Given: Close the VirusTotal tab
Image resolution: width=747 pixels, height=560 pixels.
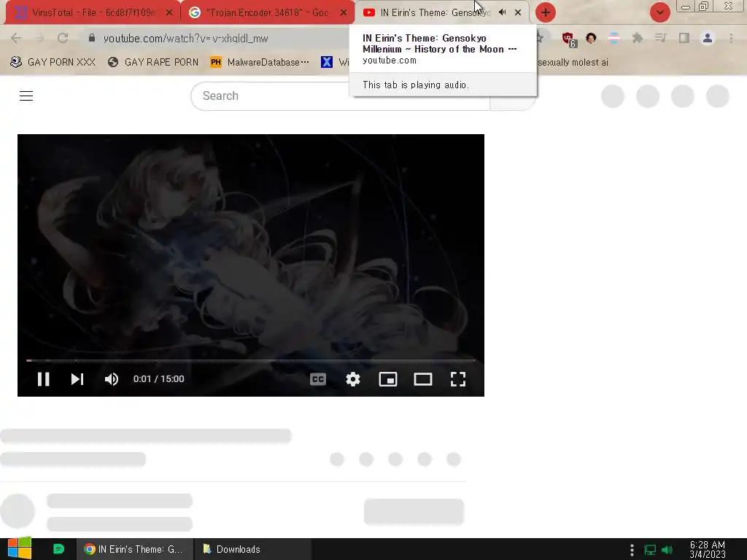Looking at the screenshot, I should [x=169, y=13].
